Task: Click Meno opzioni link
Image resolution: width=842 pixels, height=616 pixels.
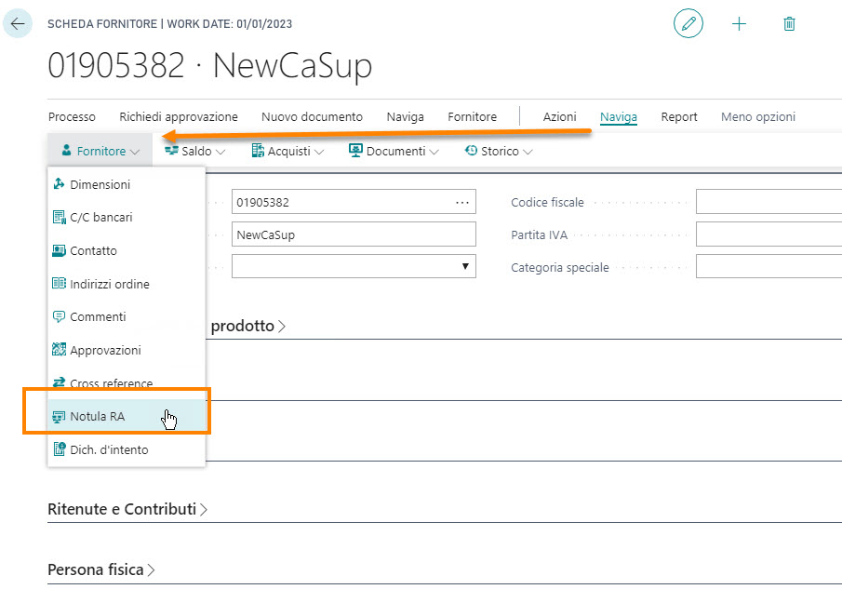Action: (x=757, y=117)
